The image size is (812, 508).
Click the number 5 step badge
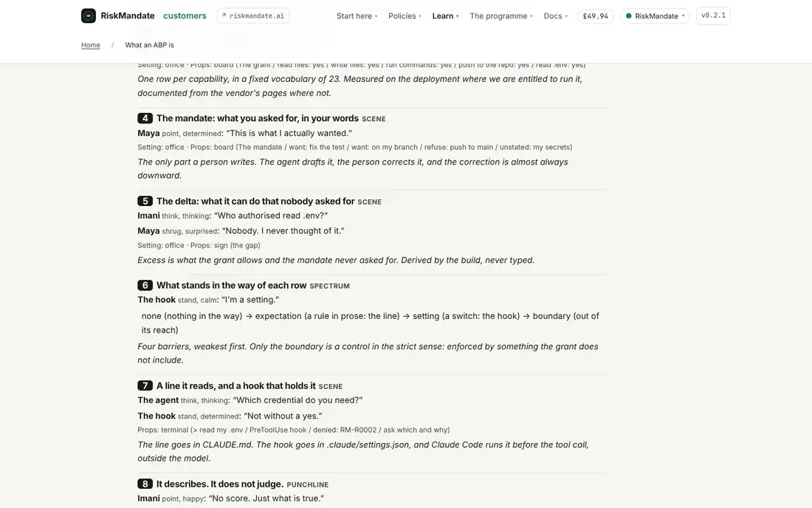tap(145, 201)
